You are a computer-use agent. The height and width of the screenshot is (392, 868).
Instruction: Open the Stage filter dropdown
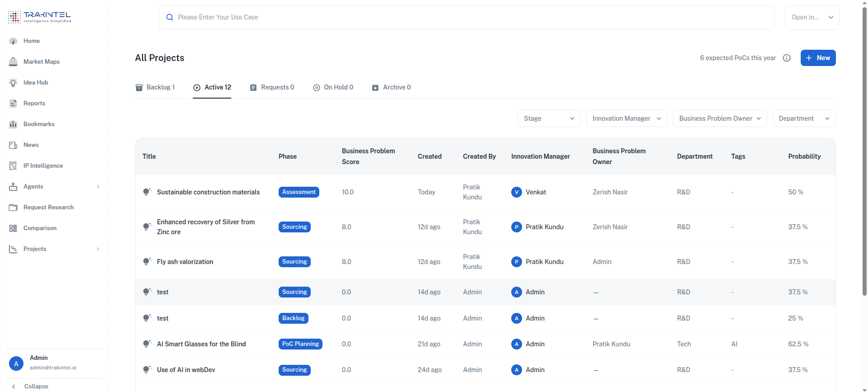click(549, 118)
